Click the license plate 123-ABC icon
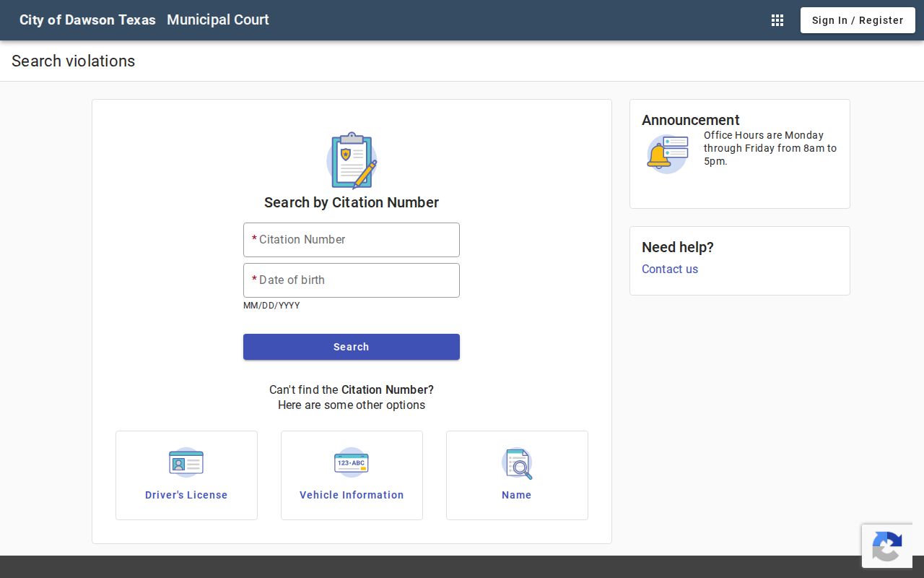 (352, 462)
